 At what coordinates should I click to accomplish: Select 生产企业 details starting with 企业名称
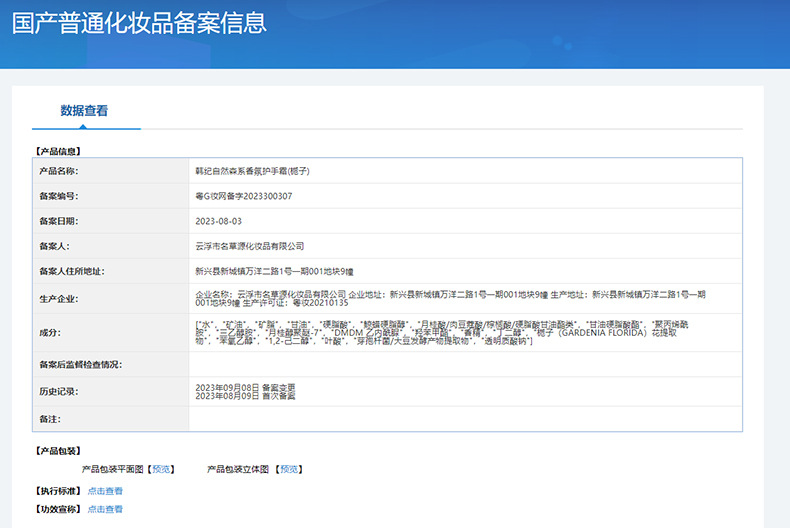tap(450, 298)
